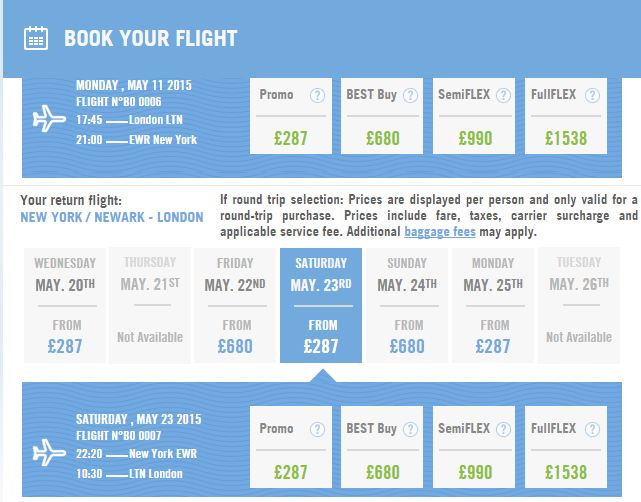This screenshot has height=502, width=641.
Task: Open the SemiFLEX help icon for outbound flight
Action: [x=503, y=96]
